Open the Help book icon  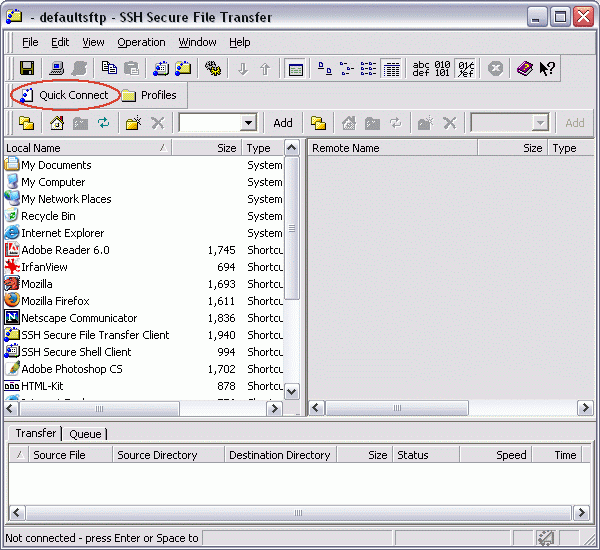pyautogui.click(x=525, y=69)
